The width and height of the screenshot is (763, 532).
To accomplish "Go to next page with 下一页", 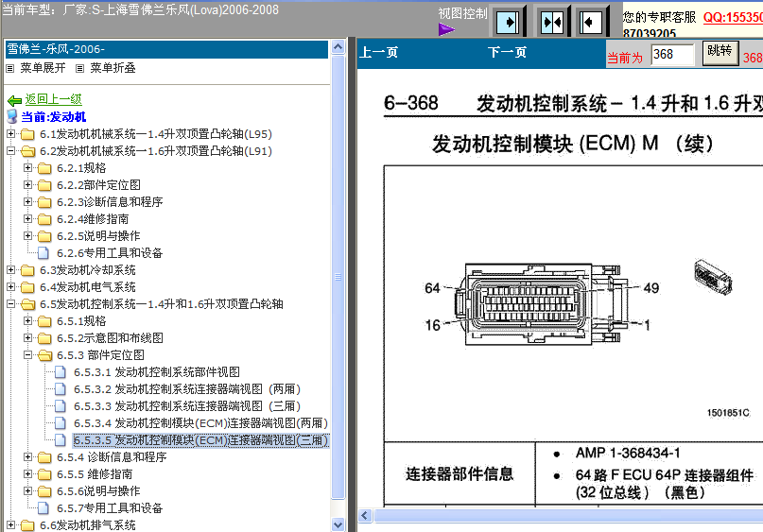I will click(507, 52).
